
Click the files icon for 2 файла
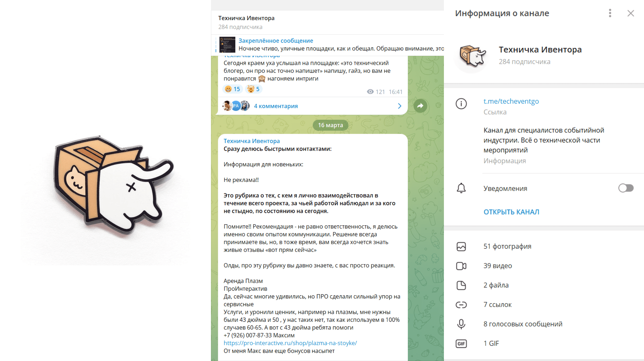pyautogui.click(x=461, y=285)
